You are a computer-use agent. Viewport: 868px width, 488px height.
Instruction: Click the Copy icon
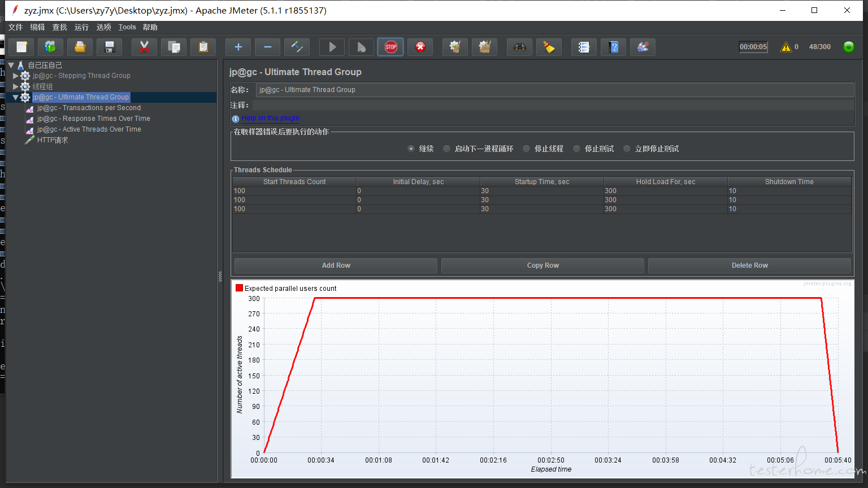[174, 47]
